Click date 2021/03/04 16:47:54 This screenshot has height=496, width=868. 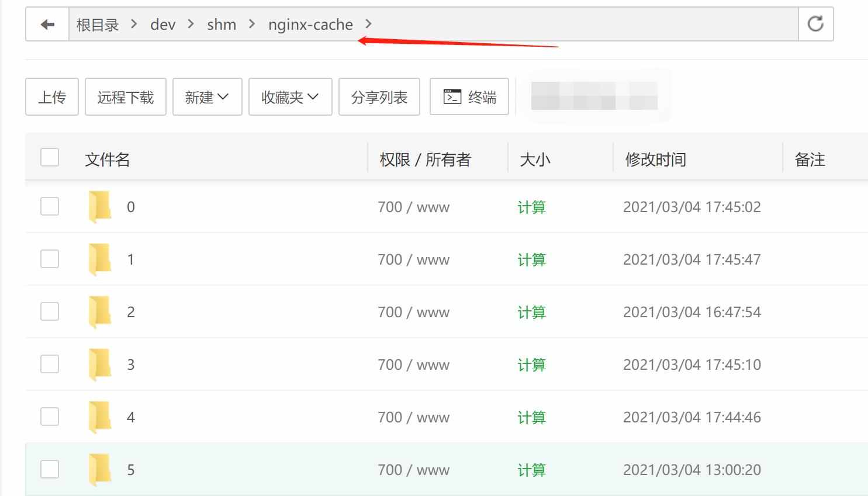(692, 312)
